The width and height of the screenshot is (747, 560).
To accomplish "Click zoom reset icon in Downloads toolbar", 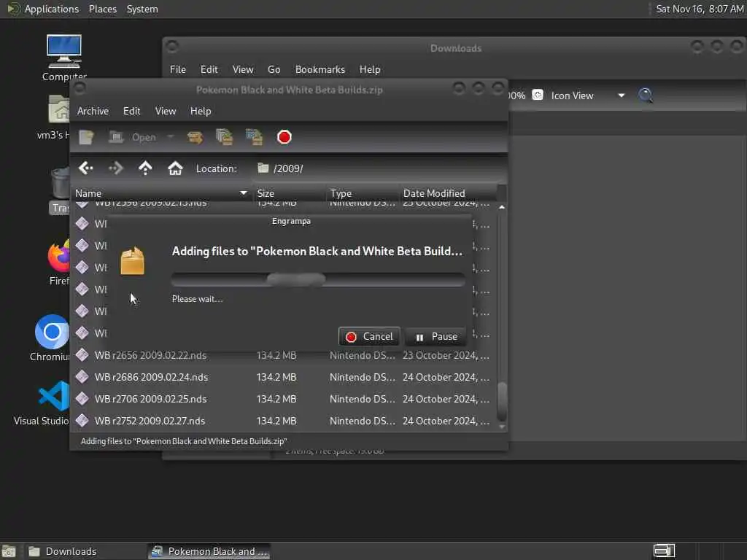I will pyautogui.click(x=538, y=95).
